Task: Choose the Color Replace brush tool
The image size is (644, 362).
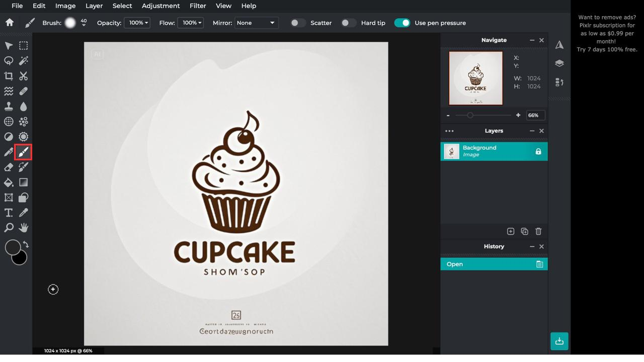Action: click(24, 167)
